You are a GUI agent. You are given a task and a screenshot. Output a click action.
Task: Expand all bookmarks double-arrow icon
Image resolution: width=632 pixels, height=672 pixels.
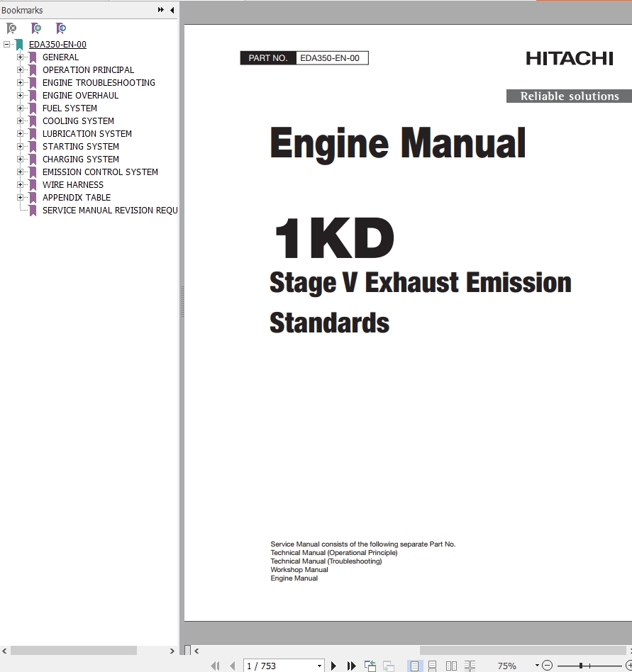pos(161,10)
